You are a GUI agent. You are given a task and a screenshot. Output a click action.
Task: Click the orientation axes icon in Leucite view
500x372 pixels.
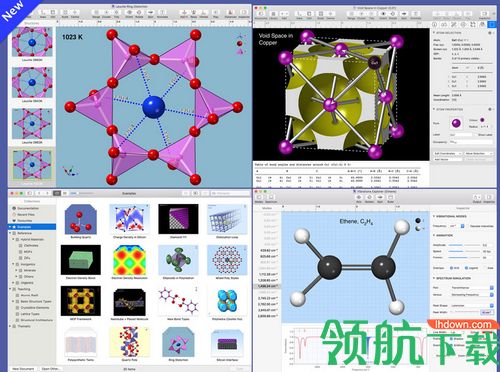tap(71, 171)
